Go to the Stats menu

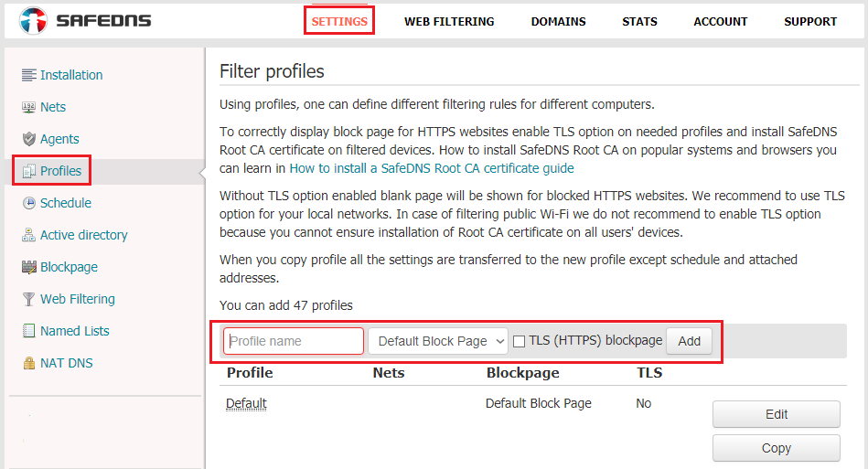click(x=639, y=22)
